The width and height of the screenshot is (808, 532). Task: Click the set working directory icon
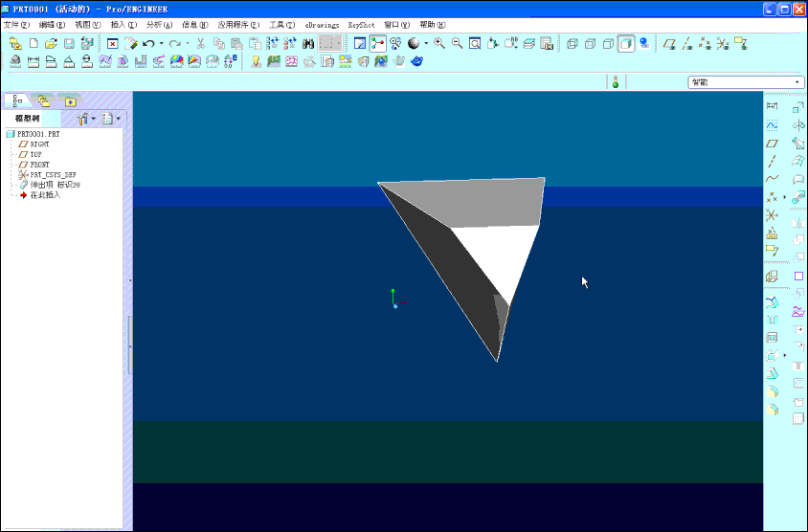pyautogui.click(x=15, y=44)
